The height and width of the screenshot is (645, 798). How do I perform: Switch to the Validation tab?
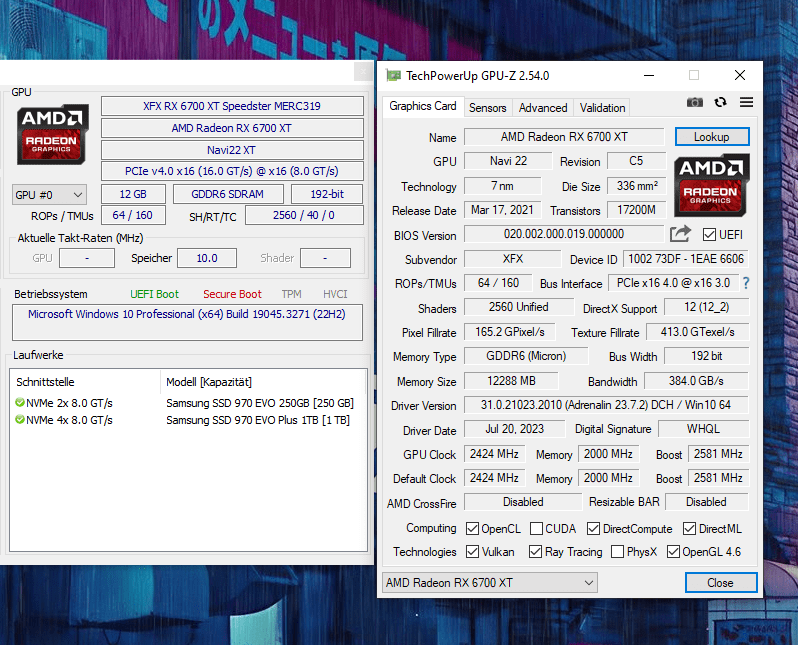coord(603,108)
